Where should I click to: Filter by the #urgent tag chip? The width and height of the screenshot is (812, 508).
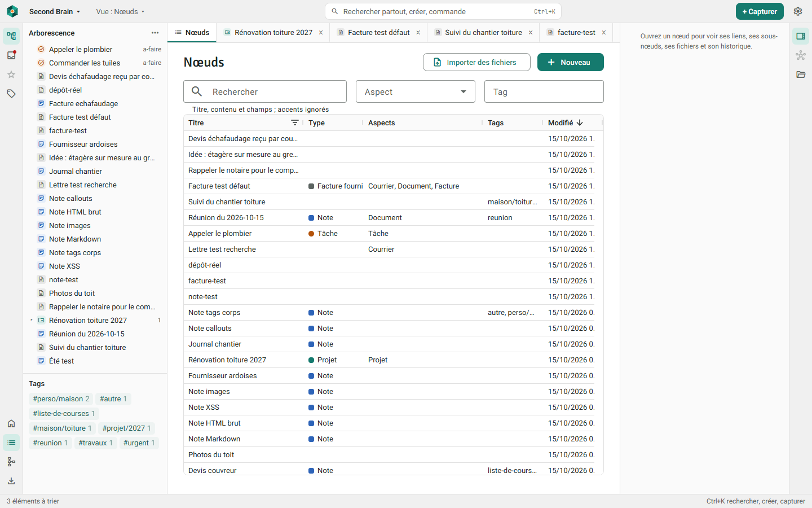(139, 443)
